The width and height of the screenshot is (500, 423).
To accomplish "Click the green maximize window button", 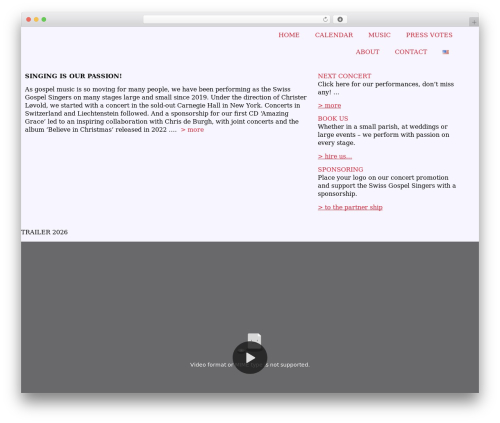I will click(x=44, y=19).
